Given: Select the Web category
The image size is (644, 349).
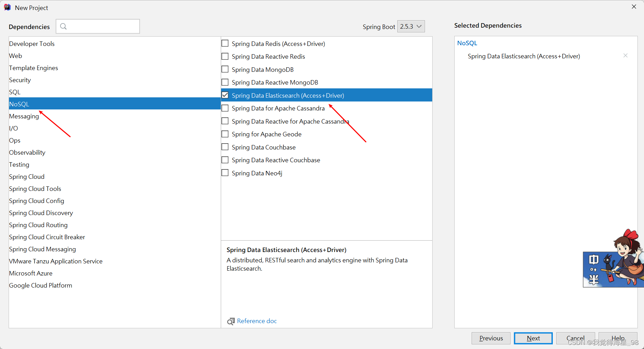Looking at the screenshot, I should click(x=115, y=56).
